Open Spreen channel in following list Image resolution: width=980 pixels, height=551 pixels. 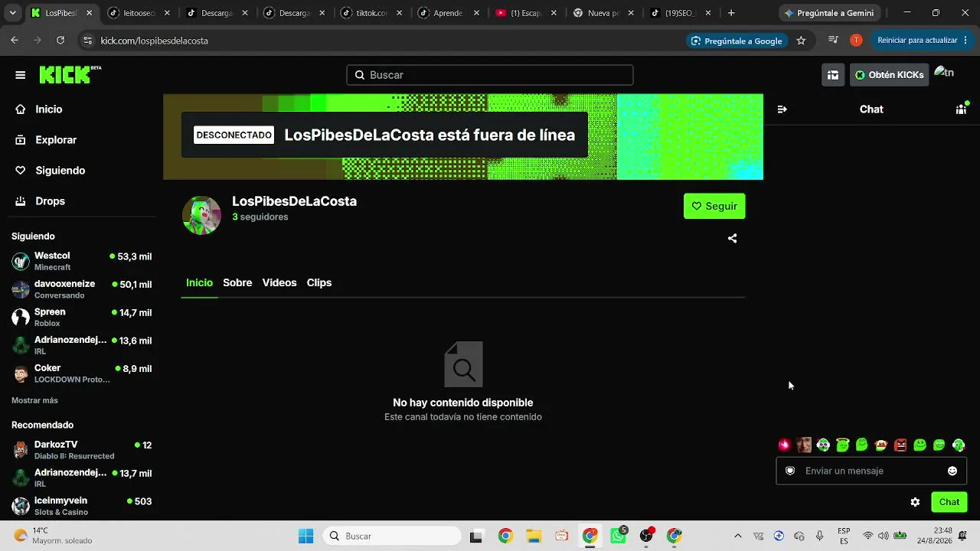pyautogui.click(x=81, y=318)
